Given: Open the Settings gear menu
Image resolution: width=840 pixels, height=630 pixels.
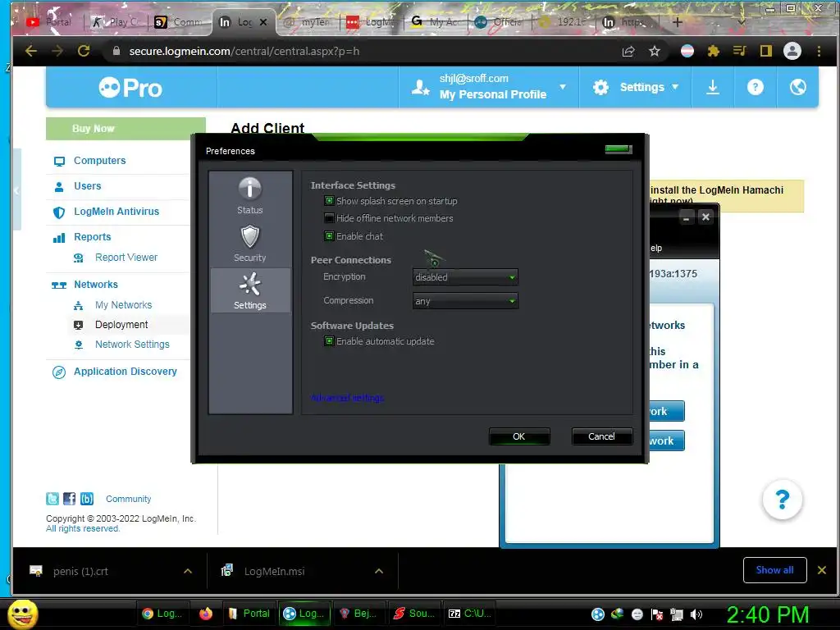Looking at the screenshot, I should click(x=636, y=87).
